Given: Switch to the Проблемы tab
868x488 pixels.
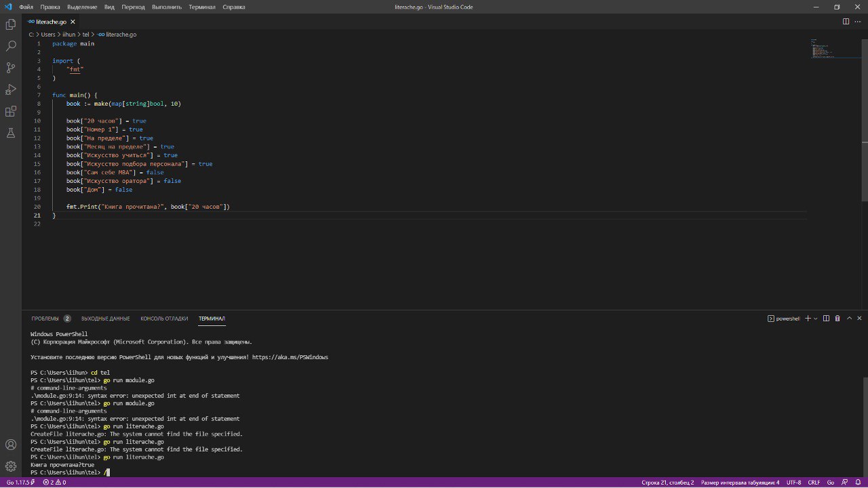Looking at the screenshot, I should 45,319.
